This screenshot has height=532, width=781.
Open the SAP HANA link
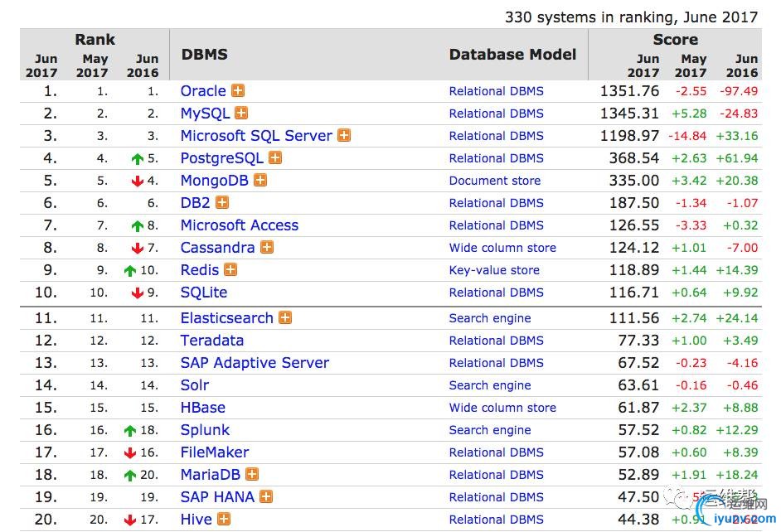(x=217, y=497)
